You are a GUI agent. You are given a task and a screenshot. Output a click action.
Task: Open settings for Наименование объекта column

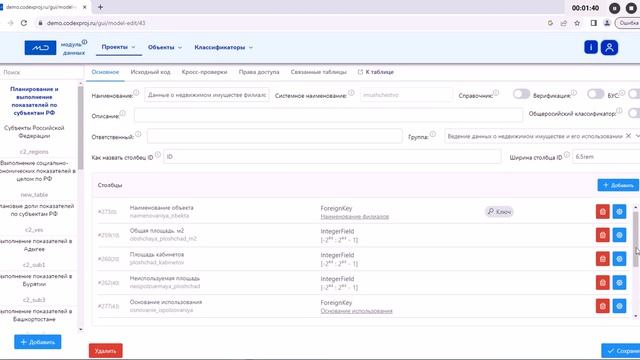pyautogui.click(x=619, y=211)
